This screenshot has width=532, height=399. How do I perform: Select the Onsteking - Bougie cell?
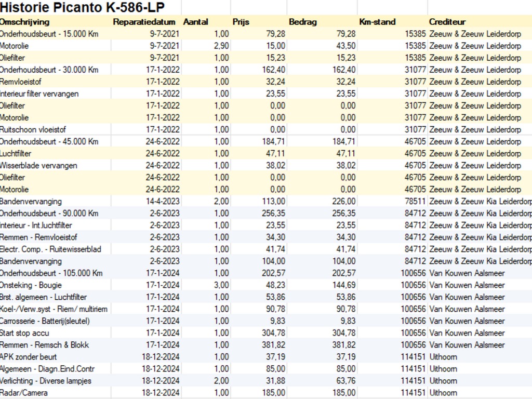31,285
